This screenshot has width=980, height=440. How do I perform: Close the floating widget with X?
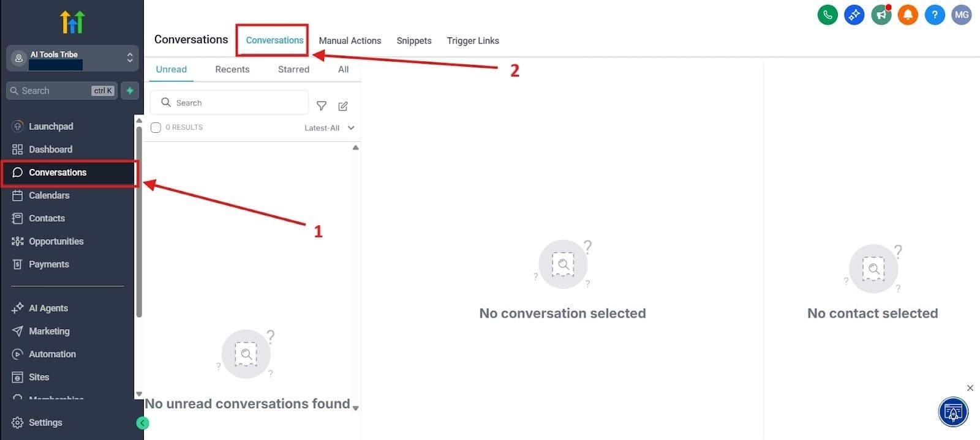(x=970, y=388)
